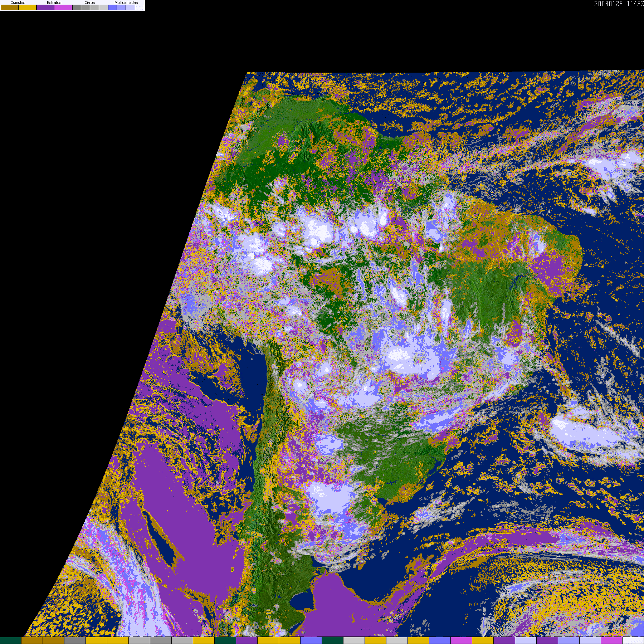The height and width of the screenshot is (644, 644).
Task: Click the darkest blue Multicamadas legend swatch
Action: (x=112, y=7)
